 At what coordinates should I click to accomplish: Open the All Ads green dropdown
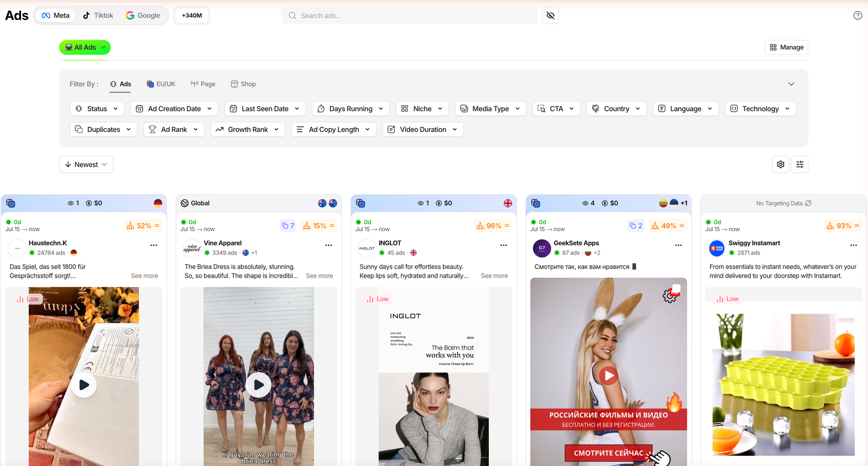[x=85, y=47]
